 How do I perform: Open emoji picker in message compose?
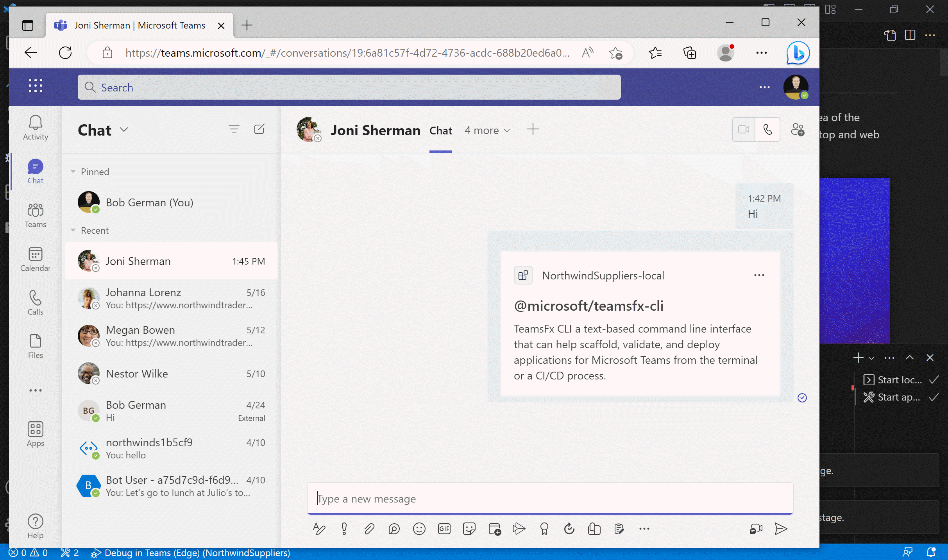[x=419, y=529]
